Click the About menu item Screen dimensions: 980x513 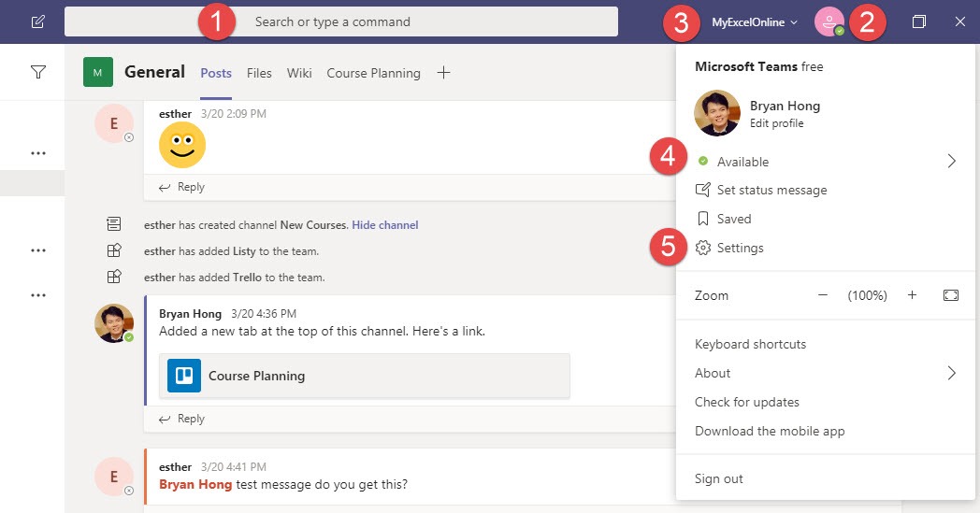[713, 373]
